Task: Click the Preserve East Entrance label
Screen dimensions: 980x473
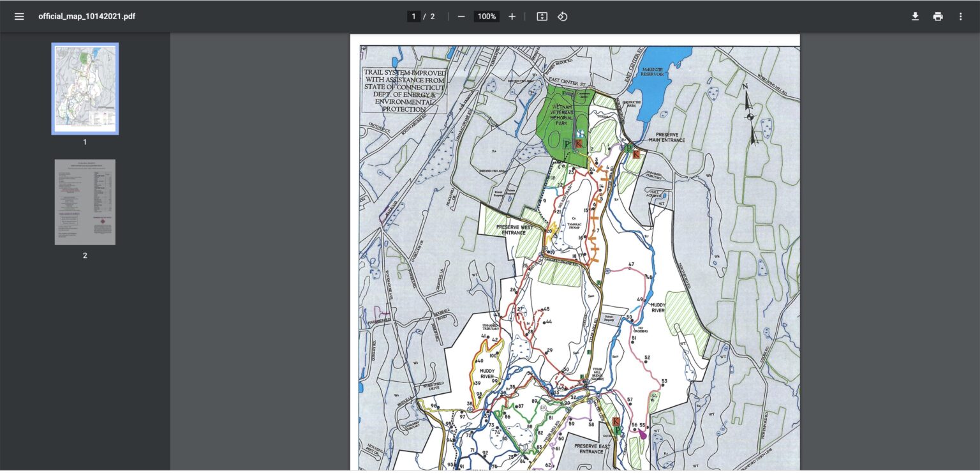Action: click(x=591, y=449)
